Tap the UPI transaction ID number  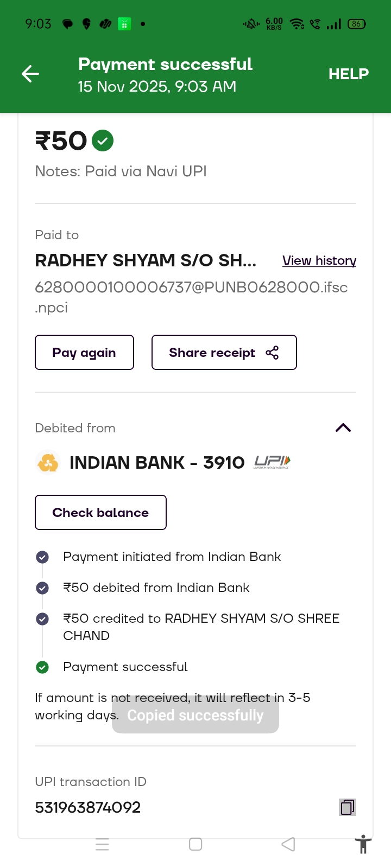[x=88, y=807]
